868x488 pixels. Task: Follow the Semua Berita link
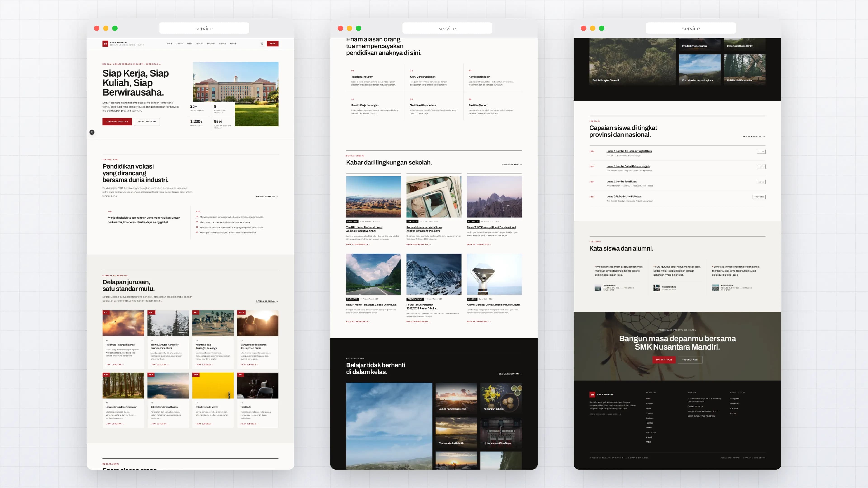pyautogui.click(x=512, y=164)
